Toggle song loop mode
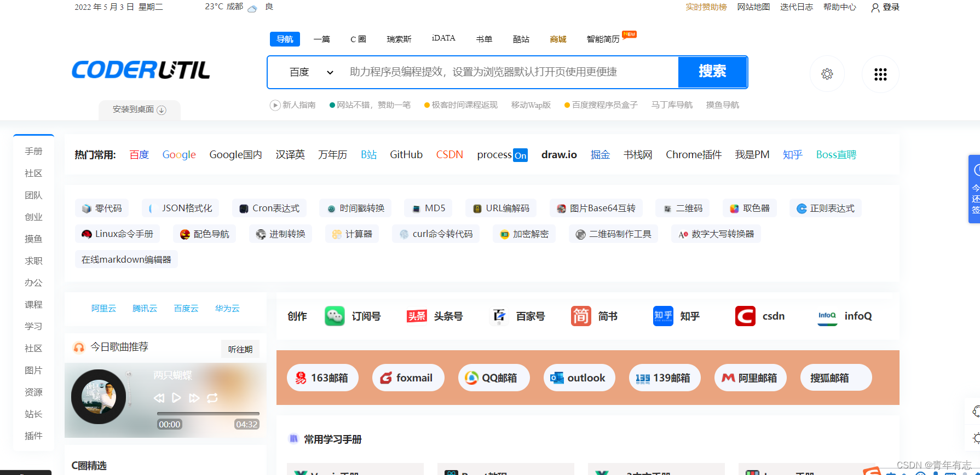The width and height of the screenshot is (980, 475). click(212, 398)
